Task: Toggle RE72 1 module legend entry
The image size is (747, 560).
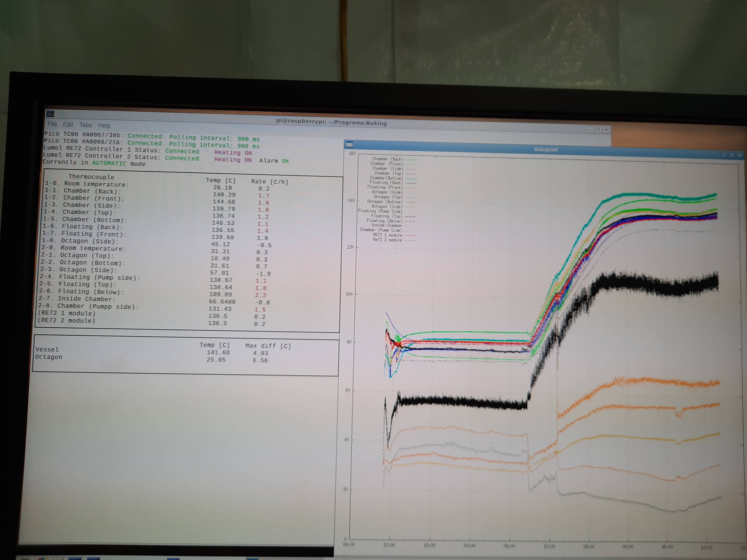Action: [387, 235]
